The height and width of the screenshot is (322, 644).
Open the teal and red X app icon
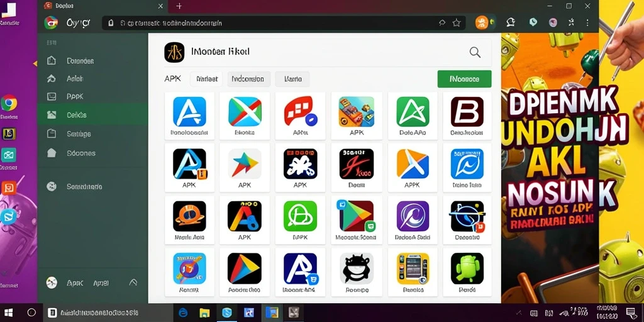coord(245,111)
